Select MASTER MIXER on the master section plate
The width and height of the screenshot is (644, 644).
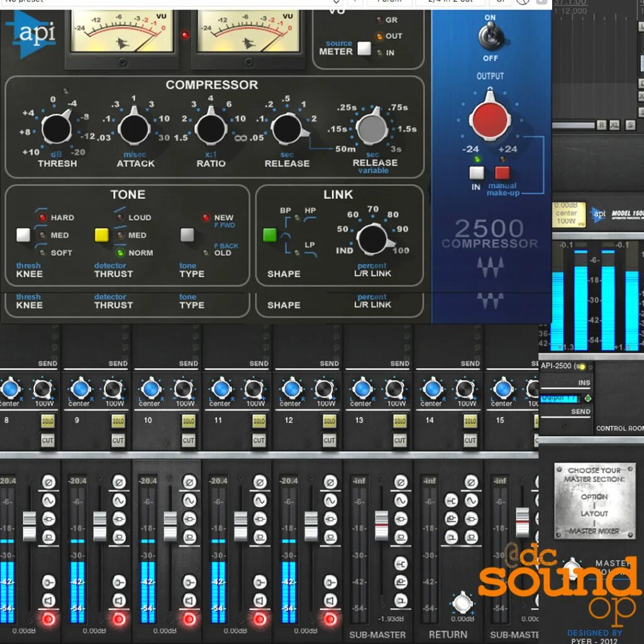pos(594,531)
